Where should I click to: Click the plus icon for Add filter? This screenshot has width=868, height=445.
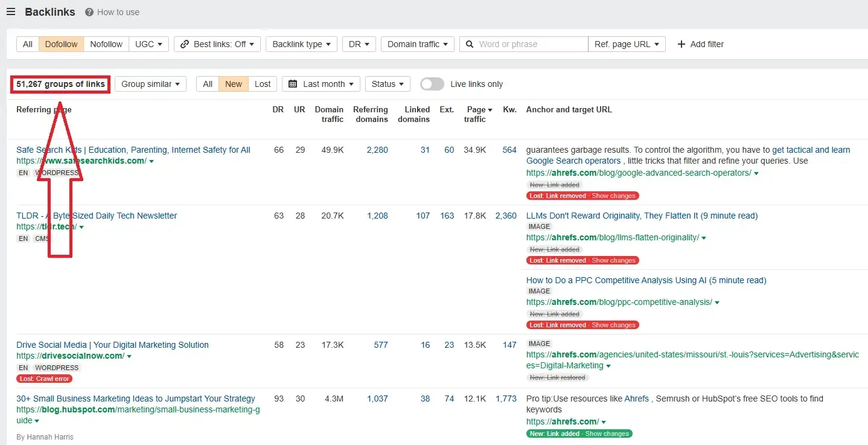pyautogui.click(x=681, y=44)
